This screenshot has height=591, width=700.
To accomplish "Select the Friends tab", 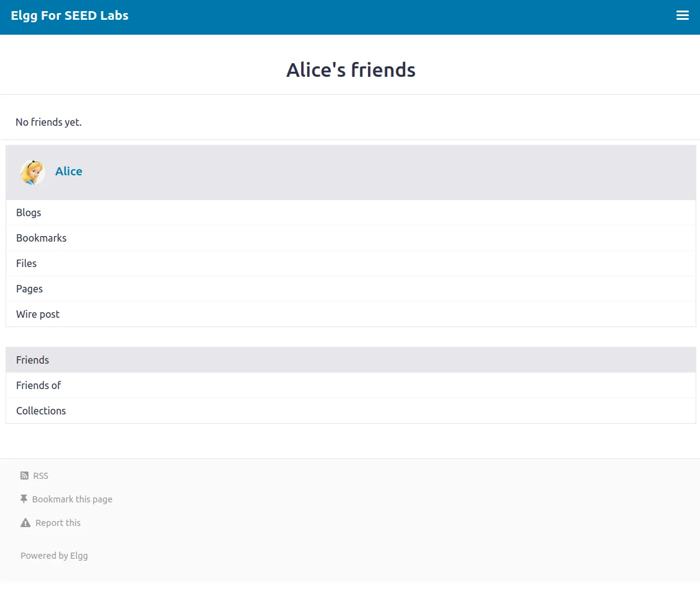I will point(32,360).
